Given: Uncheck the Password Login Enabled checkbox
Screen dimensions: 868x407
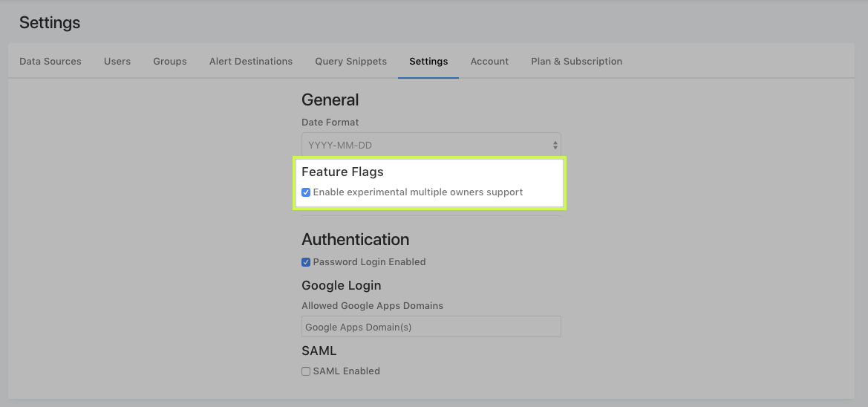Looking at the screenshot, I should coord(306,262).
